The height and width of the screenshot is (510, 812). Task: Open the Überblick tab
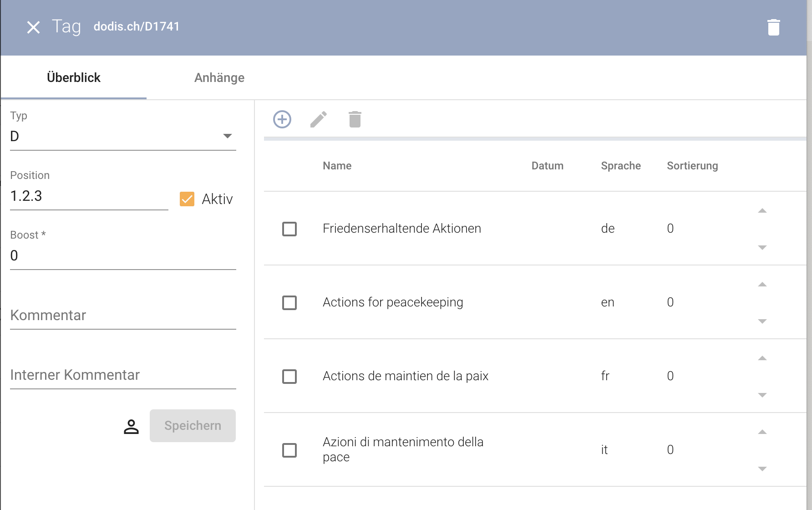[74, 78]
